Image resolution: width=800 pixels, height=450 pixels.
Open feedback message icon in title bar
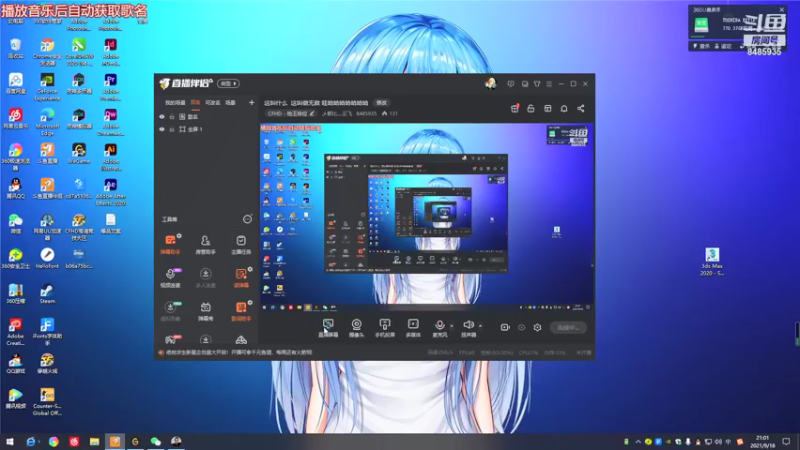(x=511, y=84)
